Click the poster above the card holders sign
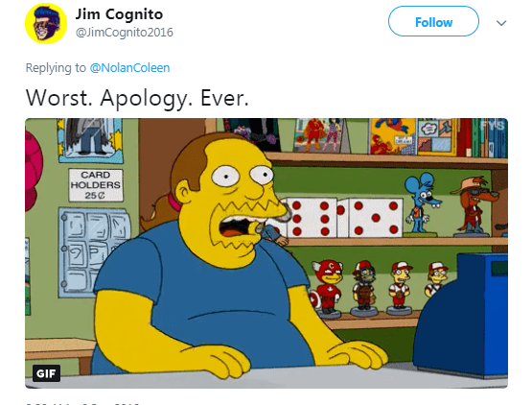Image resolution: width=532 pixels, height=405 pixels. [x=90, y=140]
